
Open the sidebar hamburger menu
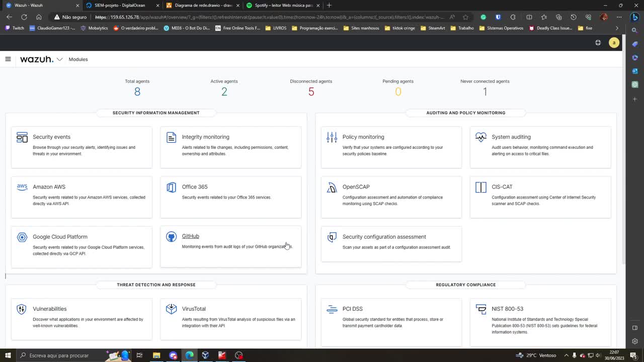(8, 59)
